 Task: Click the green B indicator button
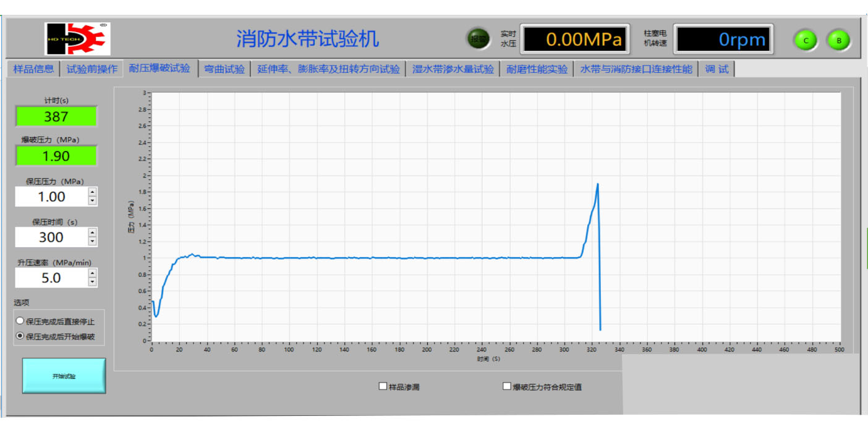click(x=839, y=40)
